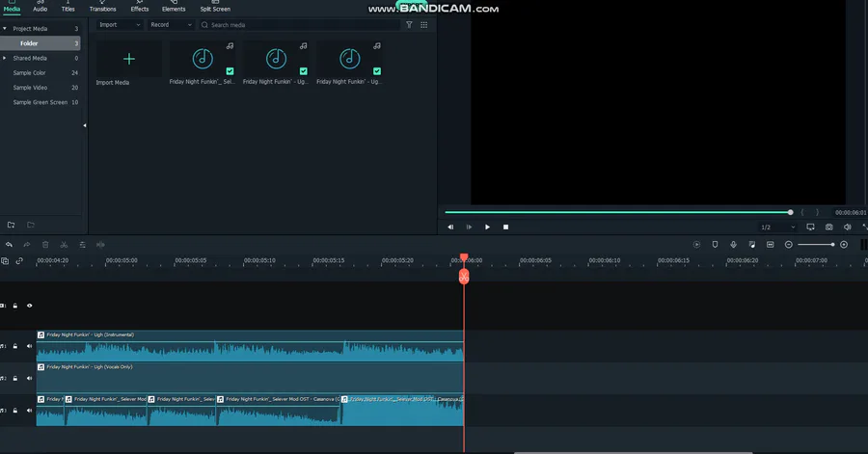
Task: Select the Ugh (Instrumental) audio clip
Action: [x=250, y=346]
